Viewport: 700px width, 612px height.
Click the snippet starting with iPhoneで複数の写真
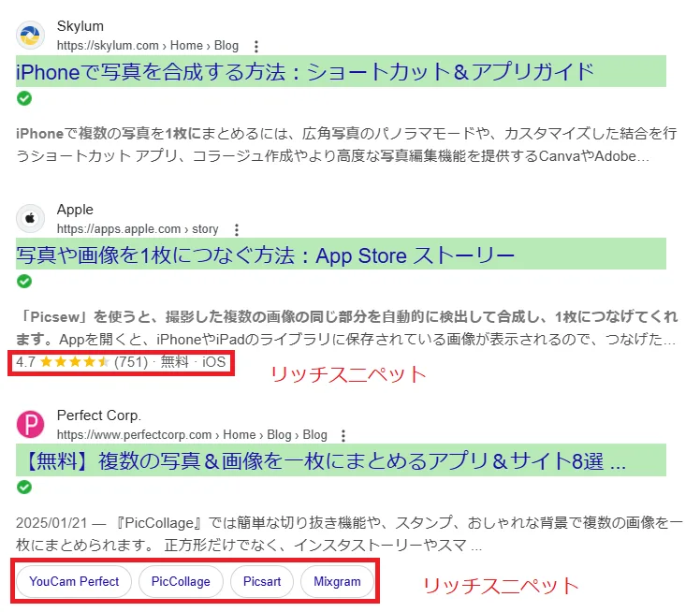pos(346,145)
